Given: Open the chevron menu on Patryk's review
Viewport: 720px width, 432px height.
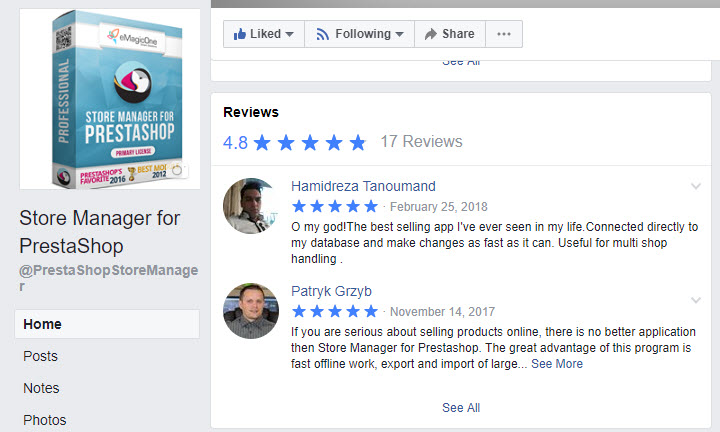Looking at the screenshot, I should (x=696, y=300).
